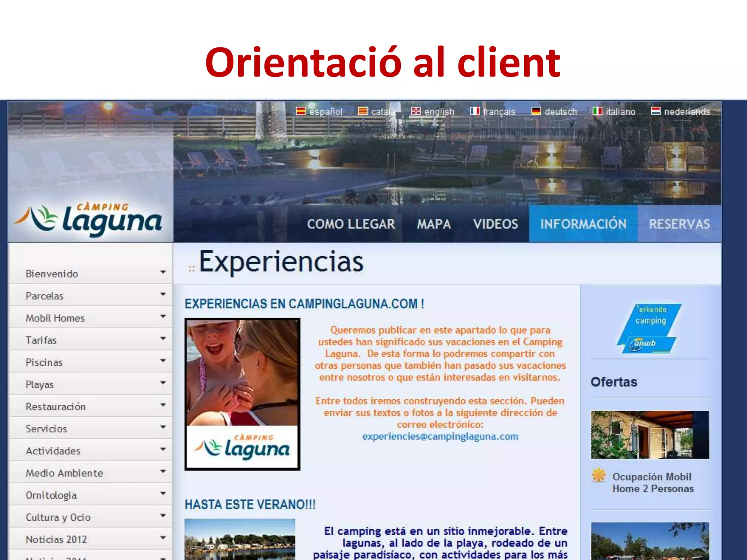This screenshot has width=747, height=560.
Task: Expand the Servicios menu arrow
Action: point(163,427)
